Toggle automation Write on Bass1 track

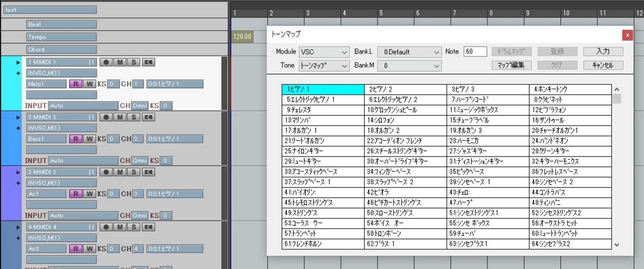coord(89,139)
